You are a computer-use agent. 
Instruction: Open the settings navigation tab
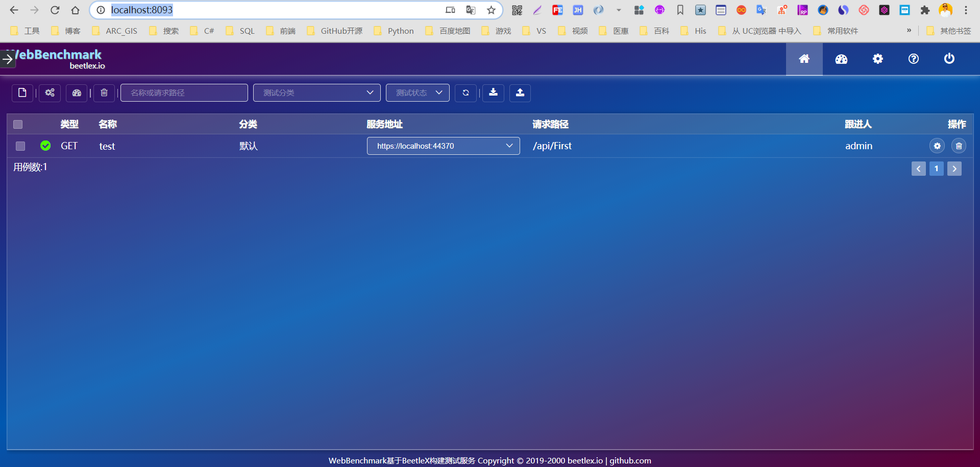[x=877, y=58]
